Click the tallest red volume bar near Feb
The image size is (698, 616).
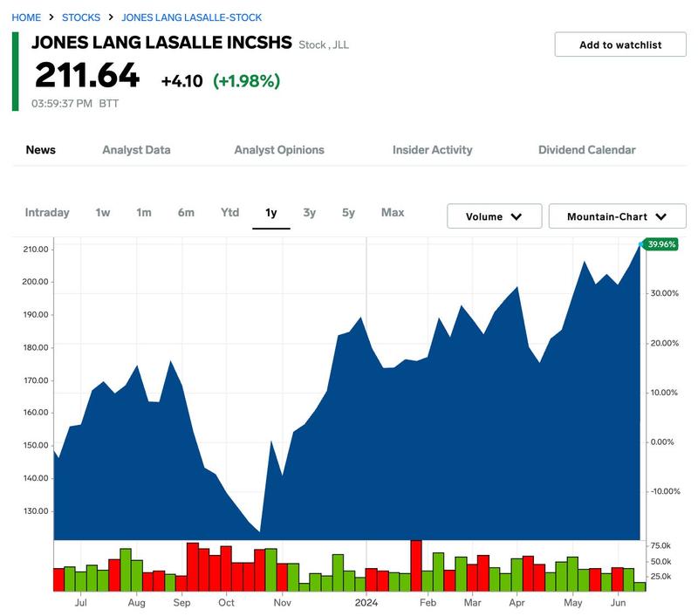coord(416,565)
